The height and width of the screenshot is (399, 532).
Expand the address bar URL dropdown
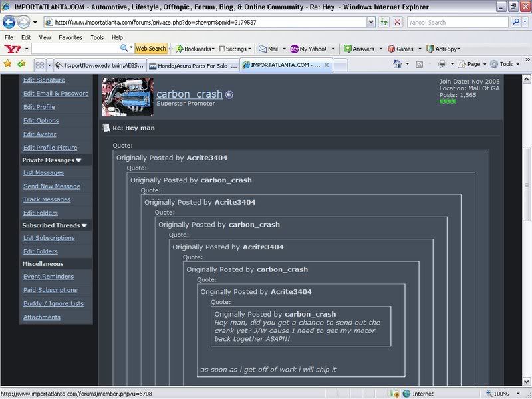click(371, 22)
